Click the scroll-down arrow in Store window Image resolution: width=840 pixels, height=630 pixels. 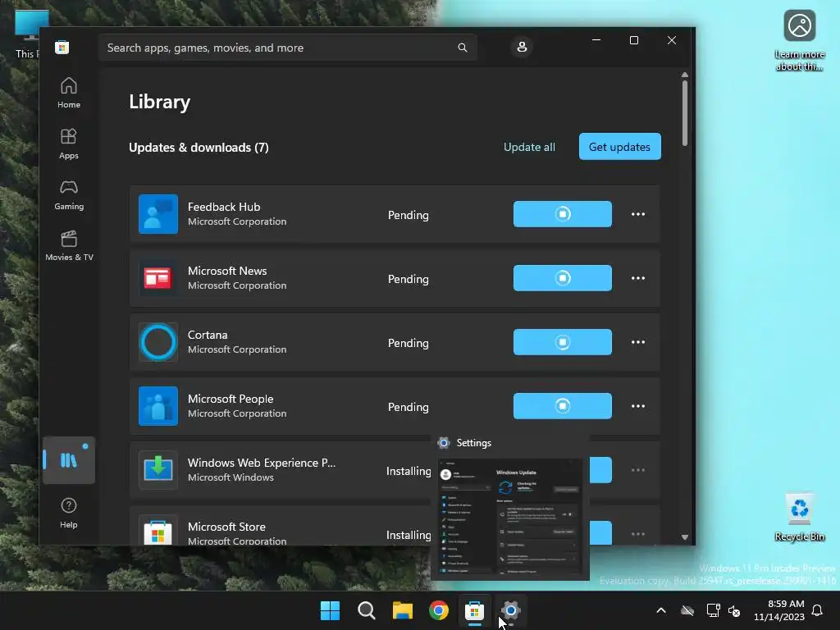point(685,536)
